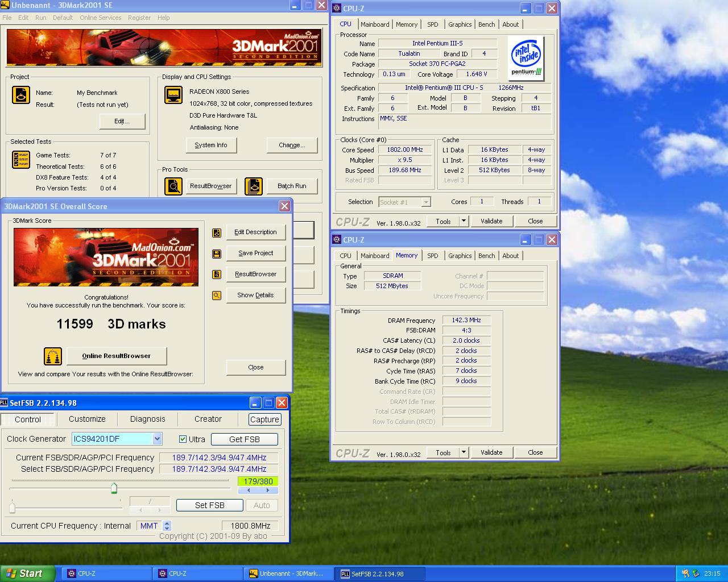
Task: Open the File menu in 3DMark
Action: click(x=7, y=18)
